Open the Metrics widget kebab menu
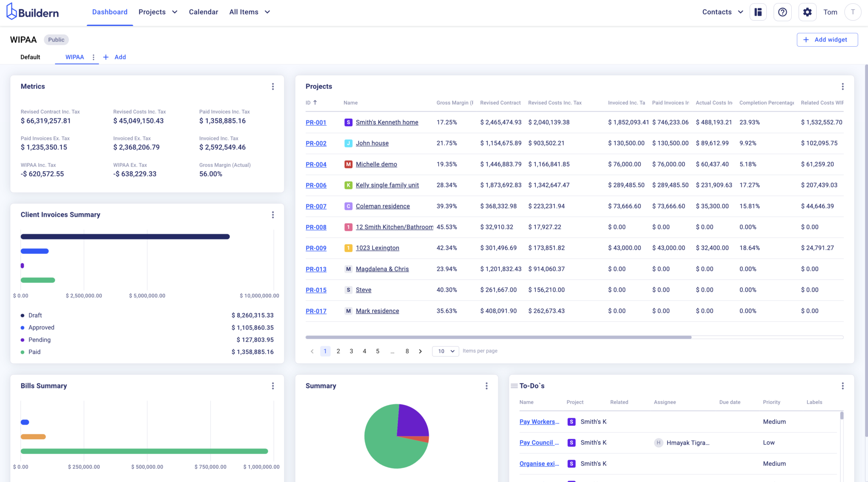The width and height of the screenshot is (868, 482). [273, 86]
